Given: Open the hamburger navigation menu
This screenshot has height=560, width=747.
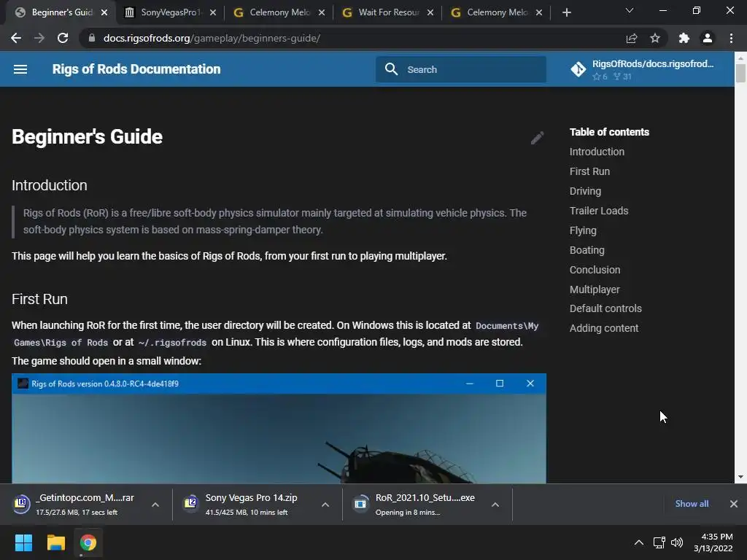Looking at the screenshot, I should tap(20, 69).
